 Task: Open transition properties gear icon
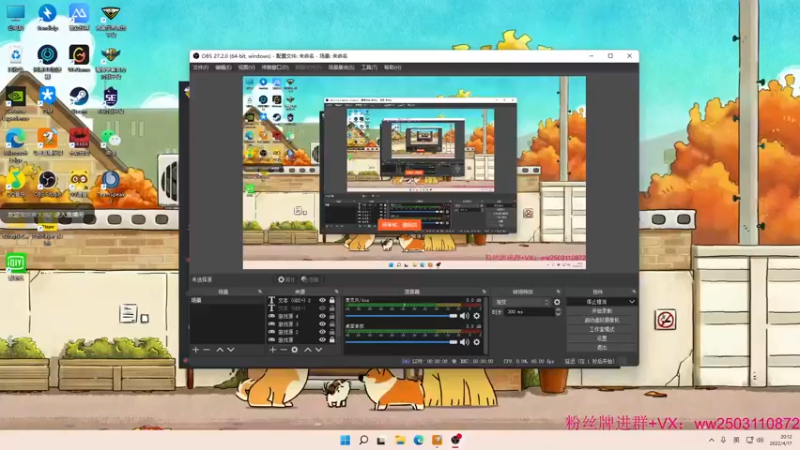tap(557, 302)
